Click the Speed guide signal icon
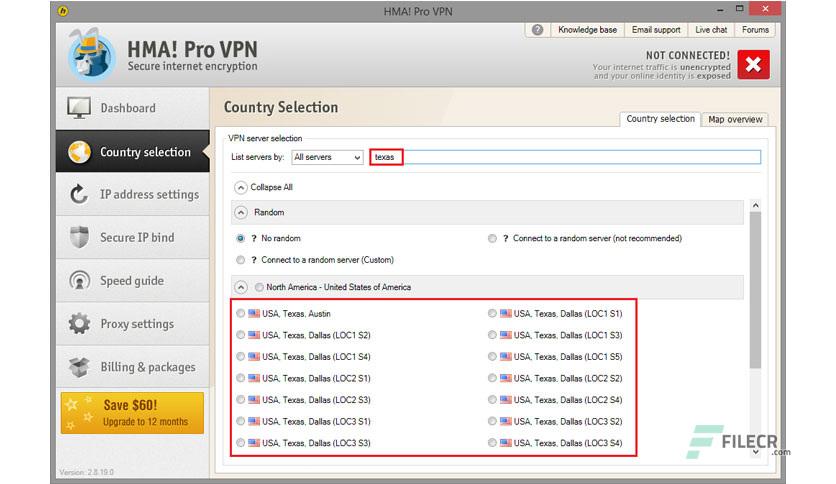 pyautogui.click(x=79, y=280)
